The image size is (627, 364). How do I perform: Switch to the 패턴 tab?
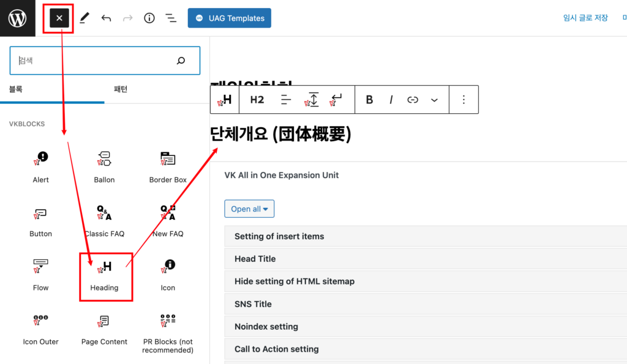click(121, 89)
